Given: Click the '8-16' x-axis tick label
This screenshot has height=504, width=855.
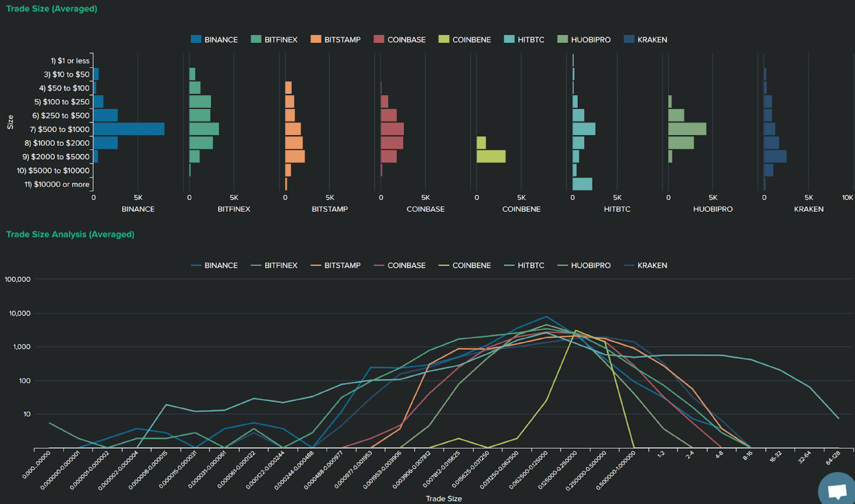Looking at the screenshot, I should pyautogui.click(x=748, y=455).
